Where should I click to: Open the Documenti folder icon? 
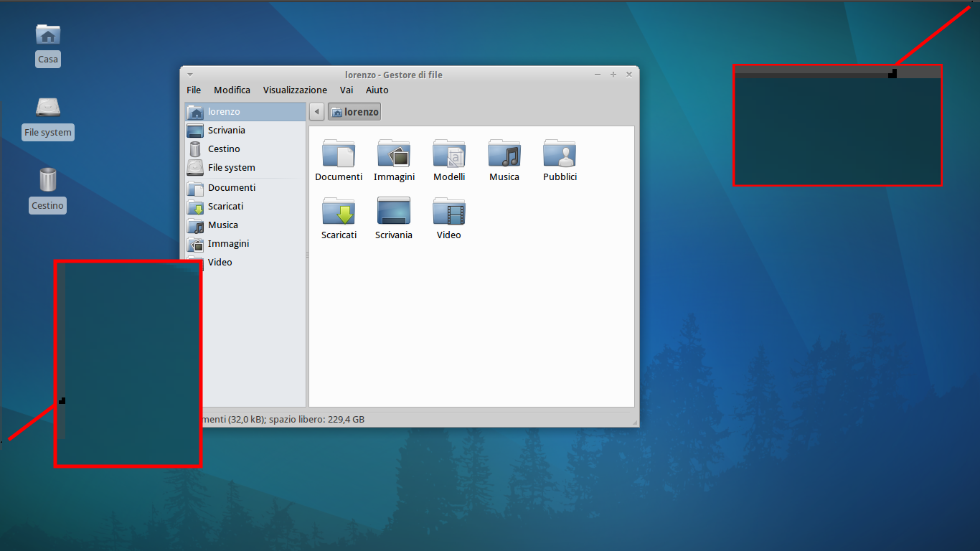click(339, 154)
